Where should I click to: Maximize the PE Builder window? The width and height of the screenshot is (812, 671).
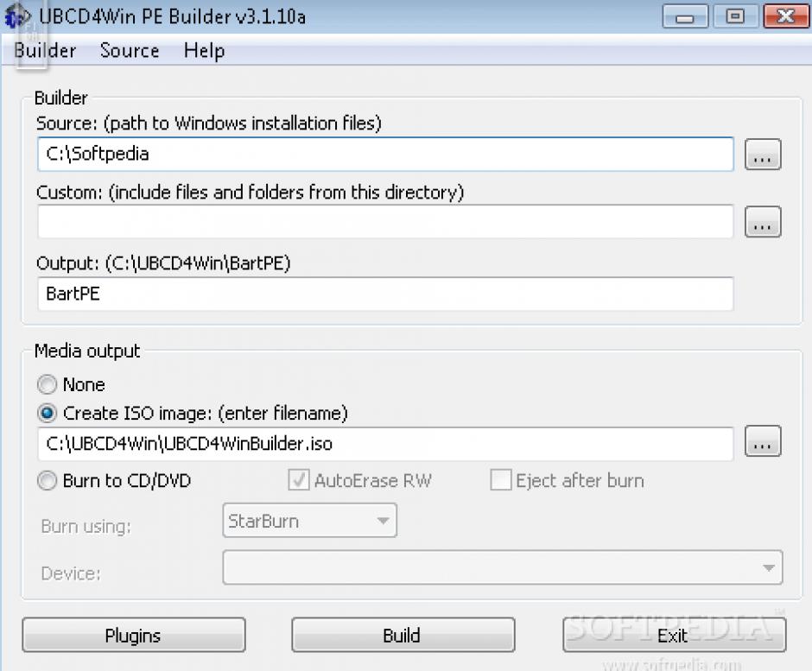point(735,16)
